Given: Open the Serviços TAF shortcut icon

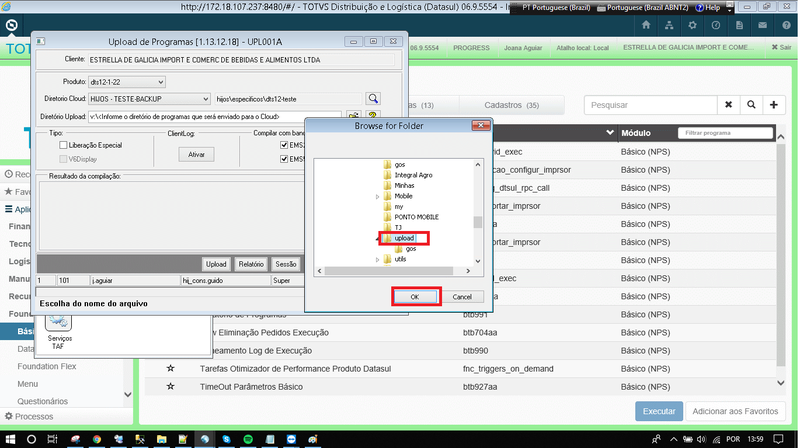Looking at the screenshot, I should [59, 332].
